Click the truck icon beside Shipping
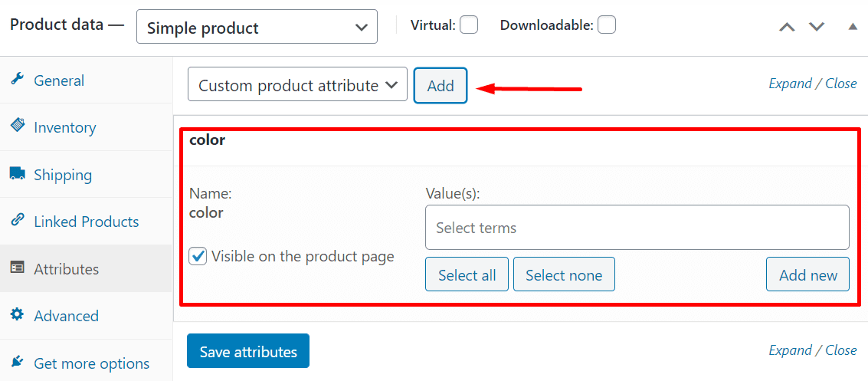This screenshot has height=381, width=868. 17,173
